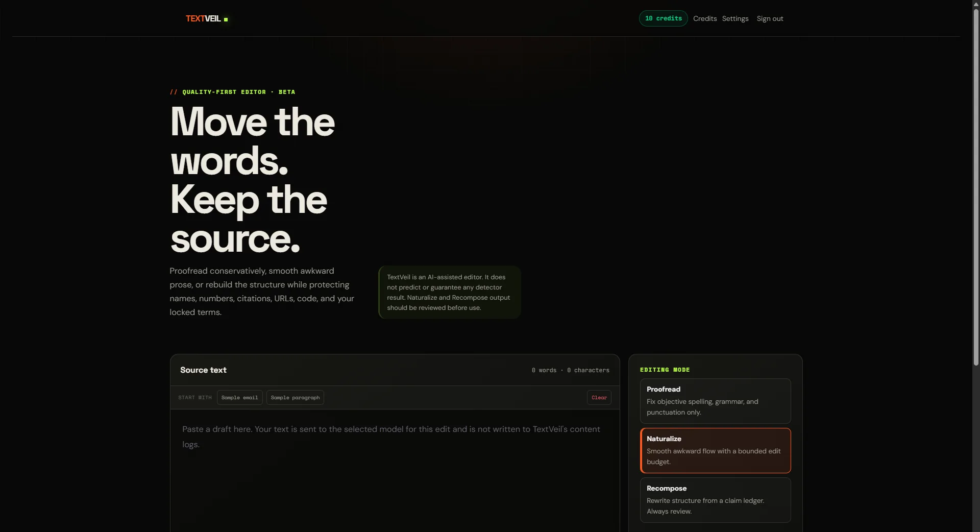Load the Sample email text
Viewport: 980px width, 532px height.
(x=239, y=397)
